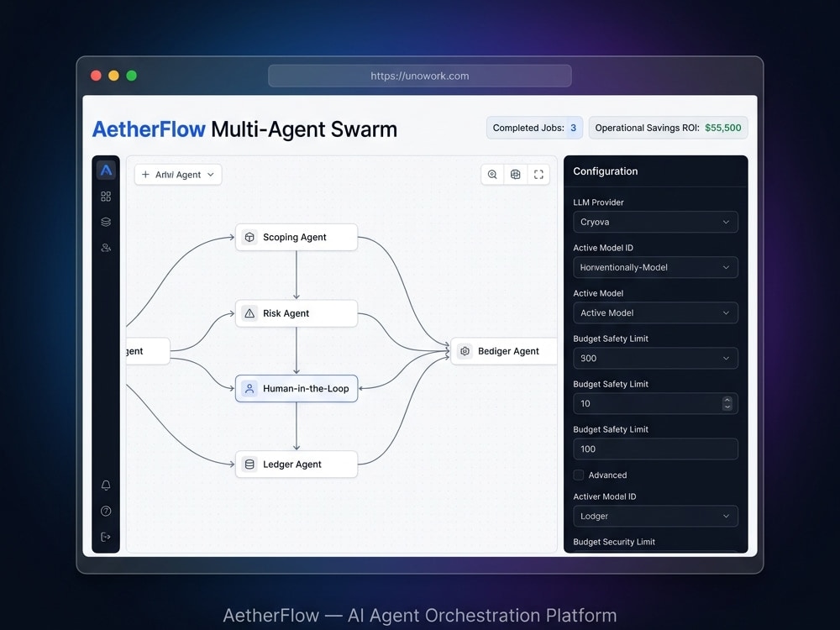Image resolution: width=840 pixels, height=630 pixels.
Task: Open the dashboard grid icon in sidebar
Action: (x=106, y=197)
